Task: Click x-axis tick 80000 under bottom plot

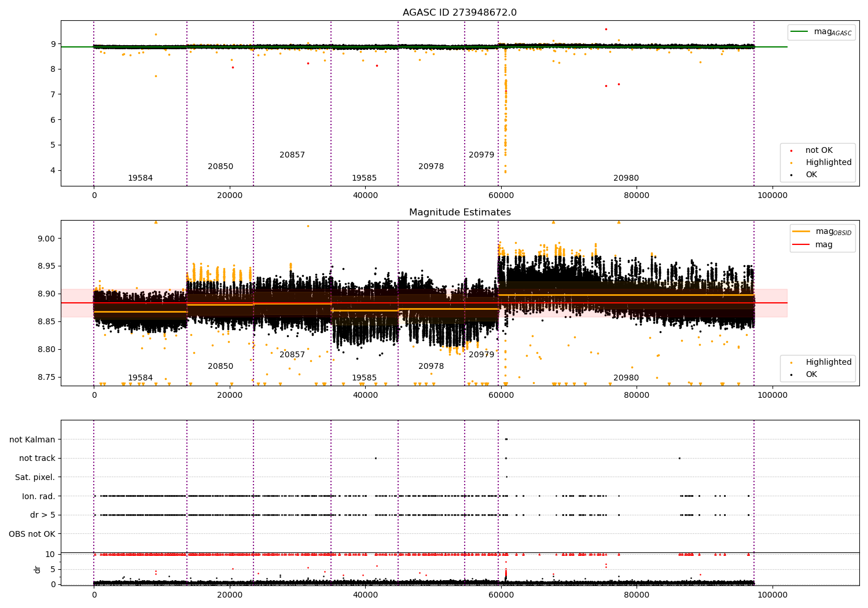Action: pyautogui.click(x=637, y=594)
